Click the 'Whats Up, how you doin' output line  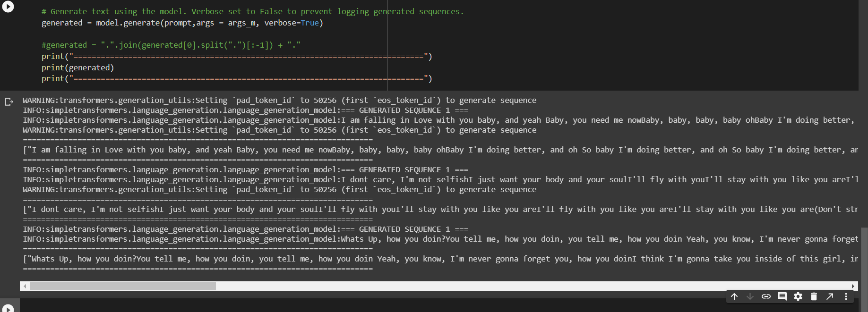[440, 259]
